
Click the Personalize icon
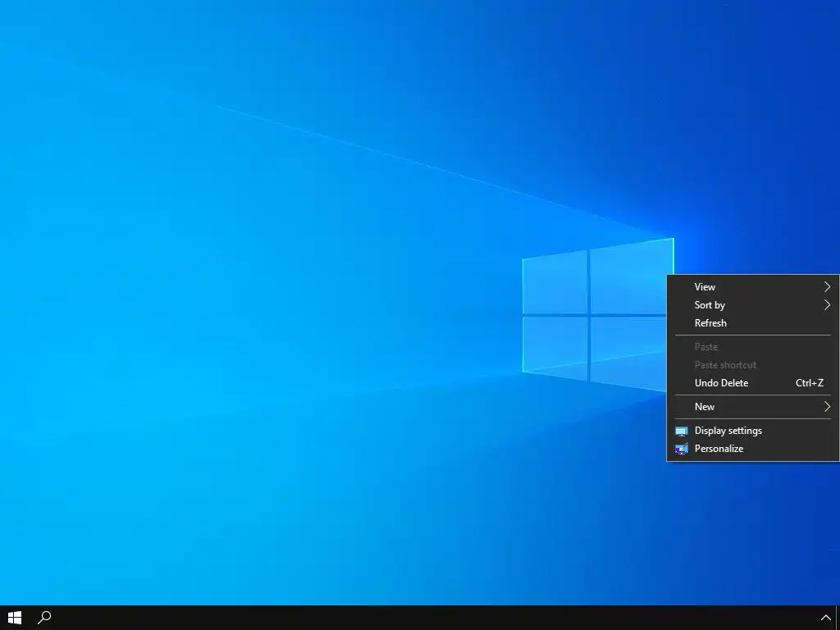(681, 449)
